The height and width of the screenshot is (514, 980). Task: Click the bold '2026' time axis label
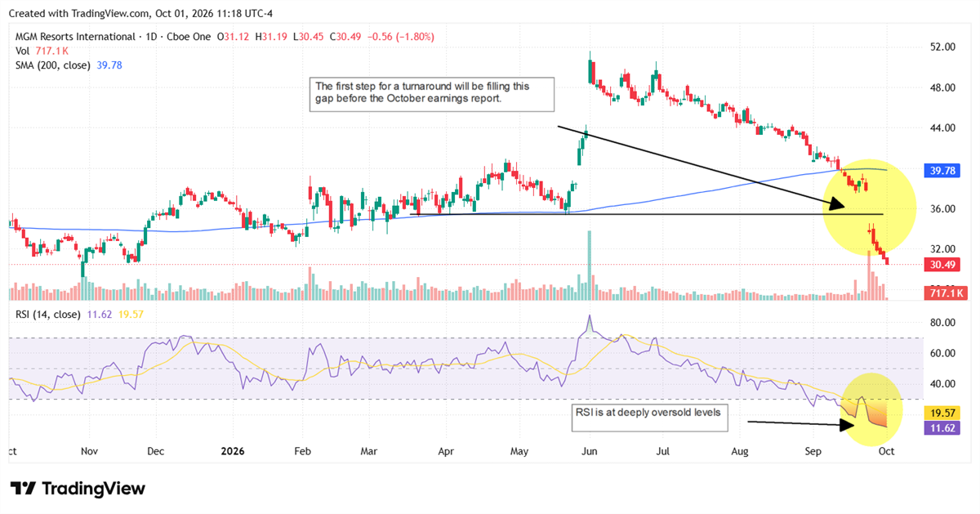click(x=233, y=450)
